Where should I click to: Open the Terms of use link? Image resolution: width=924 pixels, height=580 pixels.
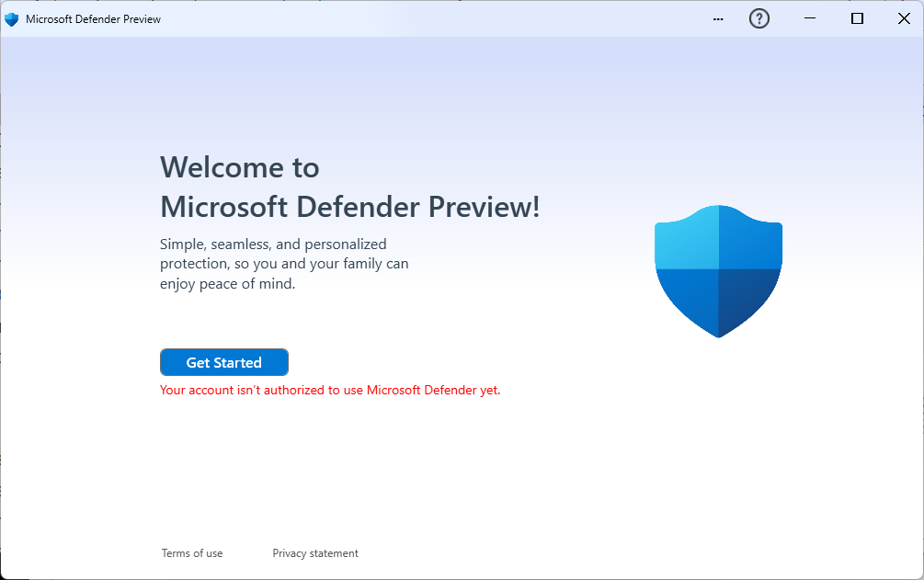tap(192, 553)
